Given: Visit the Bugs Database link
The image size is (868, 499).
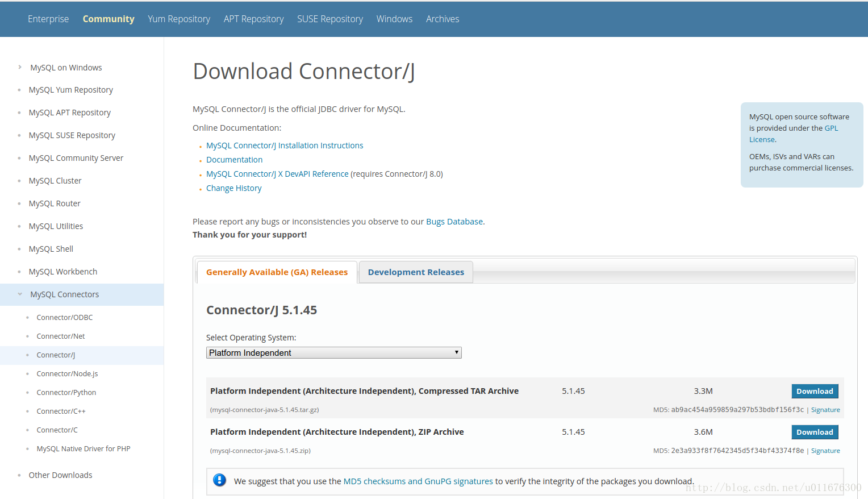Looking at the screenshot, I should tap(454, 222).
